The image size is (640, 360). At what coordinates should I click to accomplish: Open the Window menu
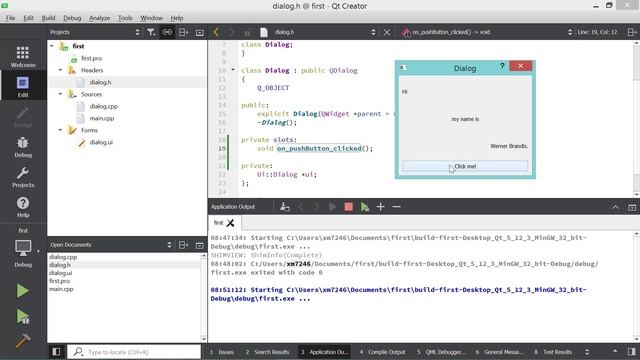coord(151,18)
